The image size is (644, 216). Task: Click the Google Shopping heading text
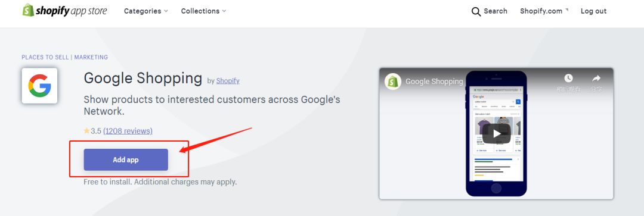[143, 78]
